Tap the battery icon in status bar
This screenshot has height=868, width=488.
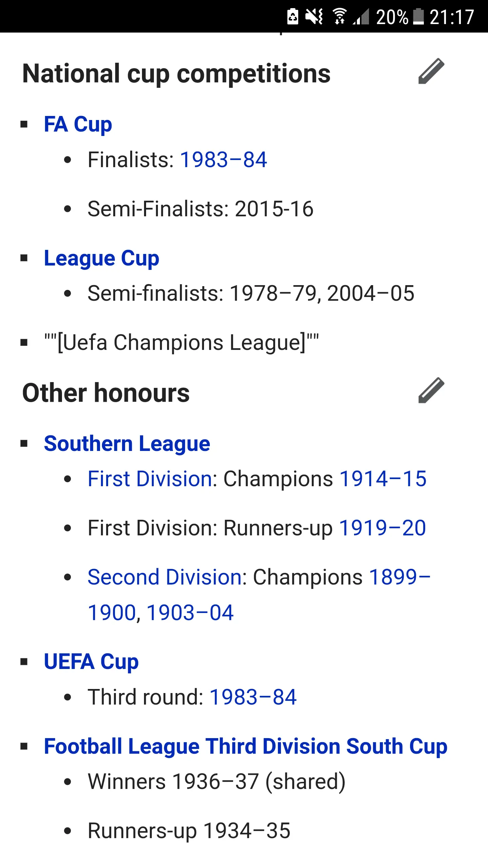pyautogui.click(x=419, y=16)
